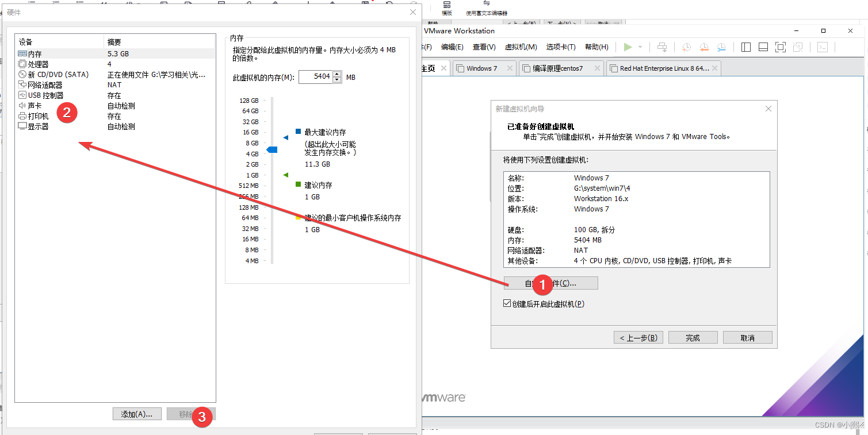
Task: Close the 新建虚拟机向导 dialog
Action: 768,109
